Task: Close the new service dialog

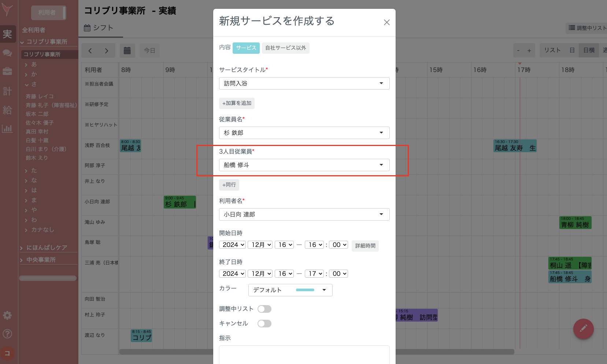Action: [x=386, y=22]
